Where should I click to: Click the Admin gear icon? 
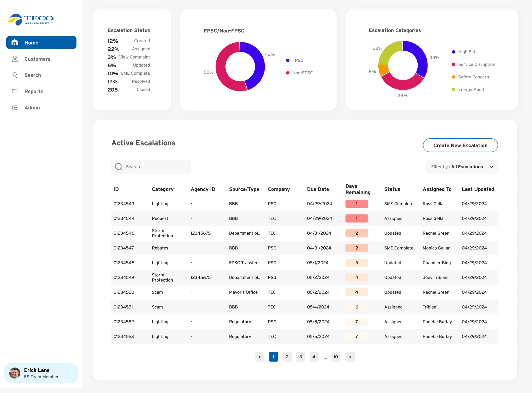click(15, 108)
